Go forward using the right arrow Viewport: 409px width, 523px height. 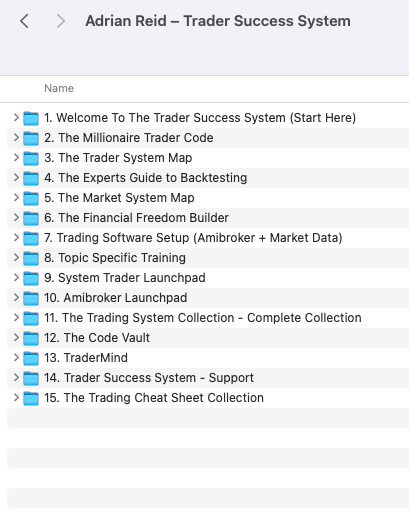point(61,21)
